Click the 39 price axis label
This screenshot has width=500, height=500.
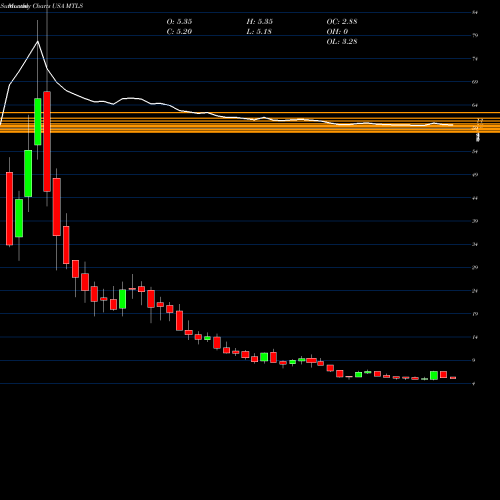475,221
